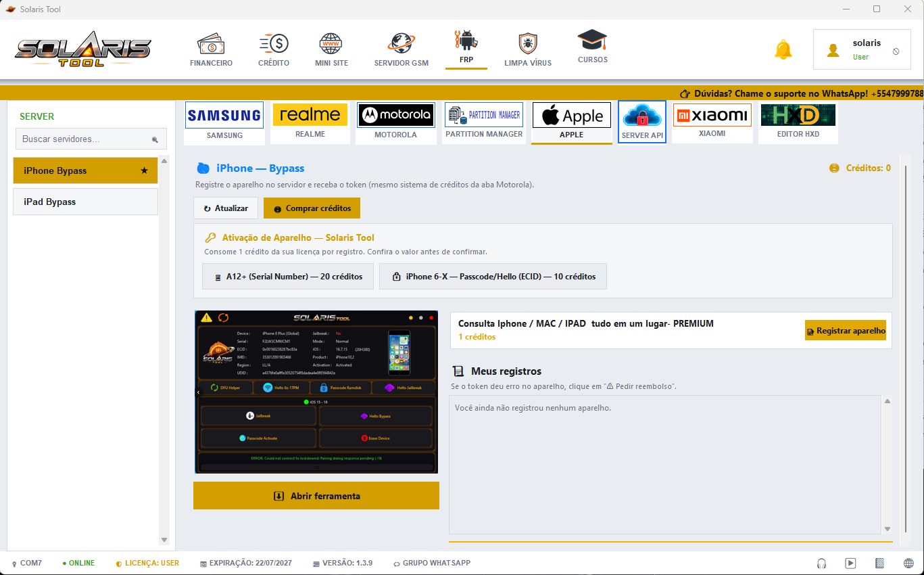This screenshot has height=575, width=924.
Task: Open the Editor HXD tab
Action: tap(798, 122)
